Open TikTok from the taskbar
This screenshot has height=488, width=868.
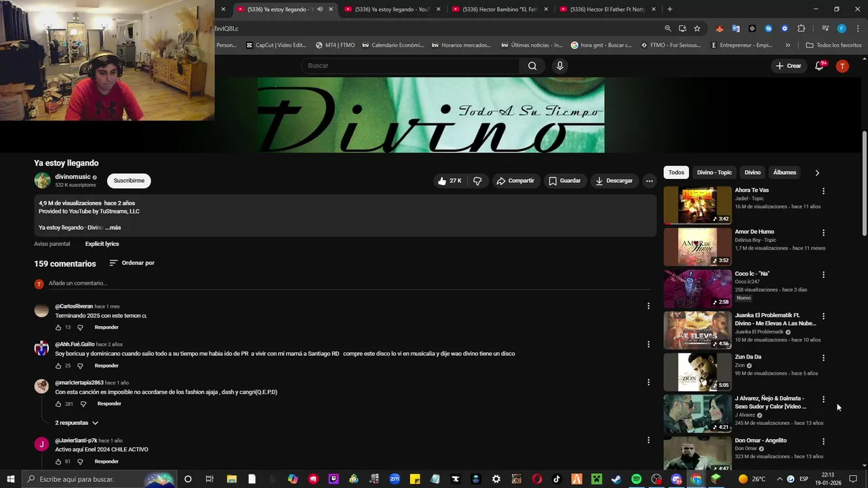[x=557, y=479]
